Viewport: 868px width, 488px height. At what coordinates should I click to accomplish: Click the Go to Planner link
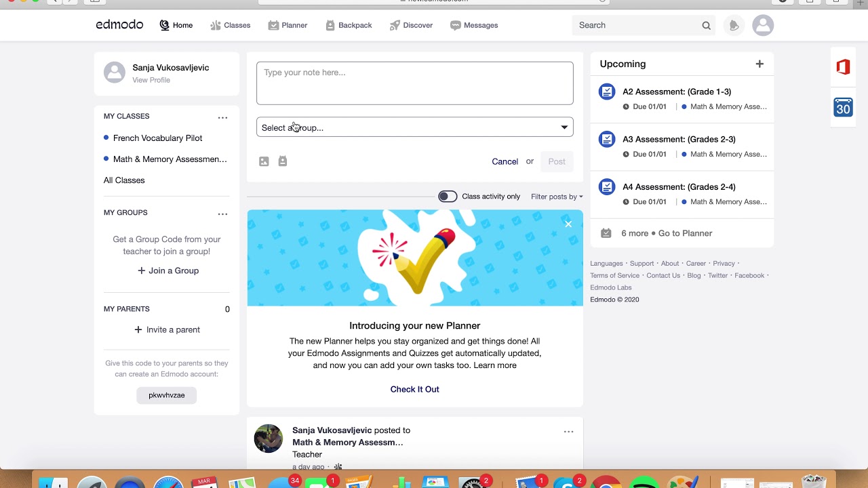coord(685,233)
